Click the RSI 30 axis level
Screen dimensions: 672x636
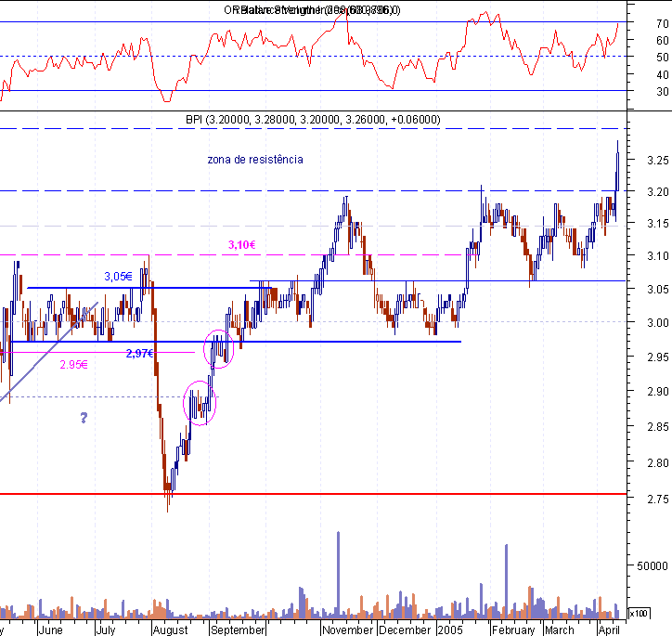[663, 91]
